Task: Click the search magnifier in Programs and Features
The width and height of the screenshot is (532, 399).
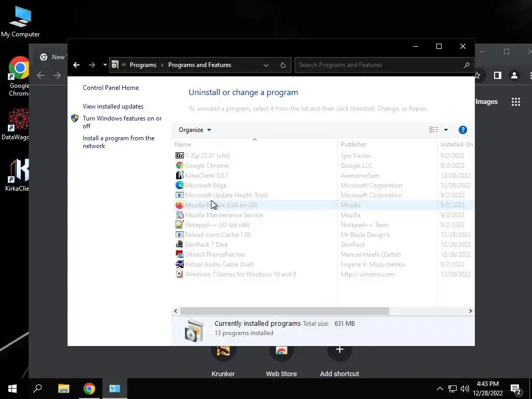Action: [x=467, y=65]
